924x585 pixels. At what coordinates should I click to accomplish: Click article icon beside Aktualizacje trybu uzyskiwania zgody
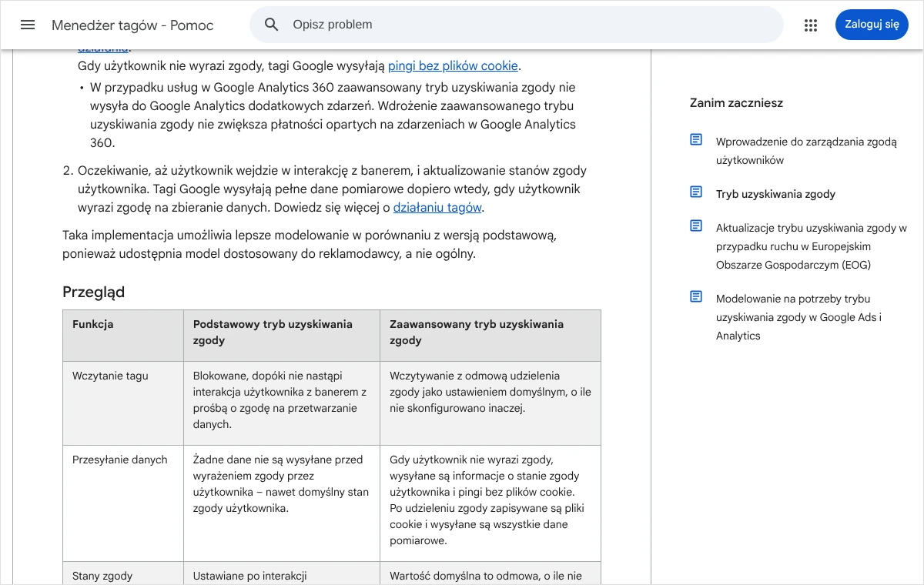click(x=696, y=226)
